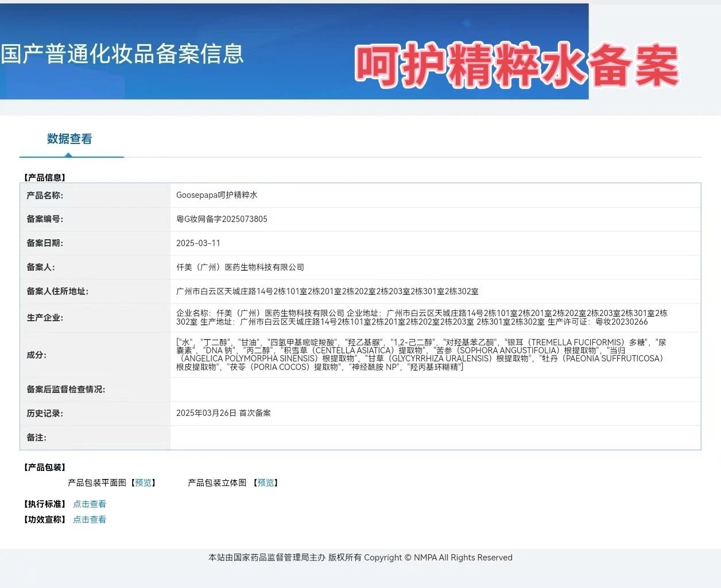This screenshot has height=588, width=721.
Task: Click the 产品包装立体图 label
Action: coord(217,483)
